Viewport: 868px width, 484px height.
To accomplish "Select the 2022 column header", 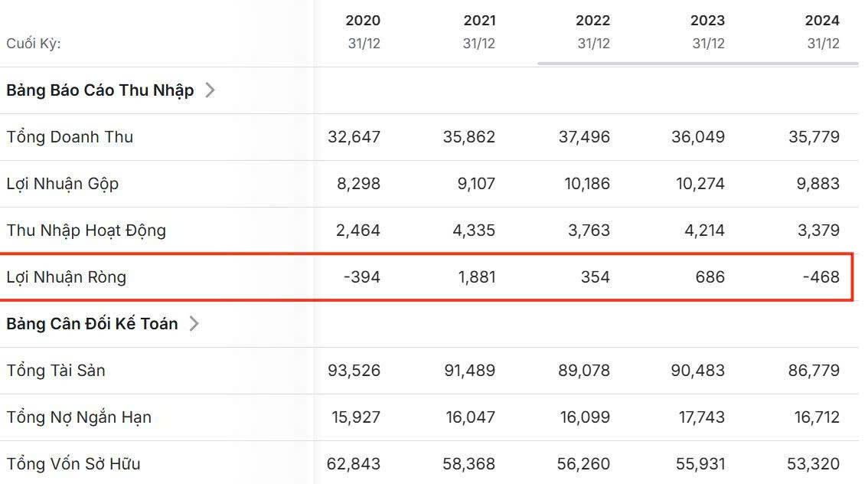I will pyautogui.click(x=593, y=21).
